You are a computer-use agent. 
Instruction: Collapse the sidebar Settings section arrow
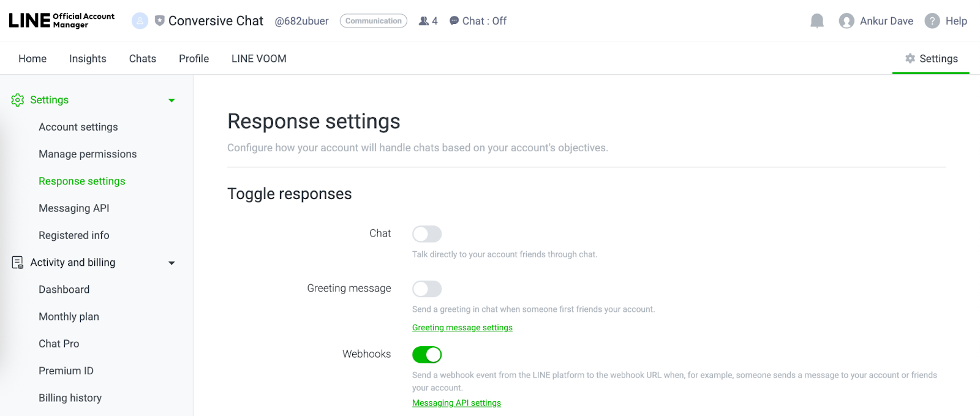(171, 100)
